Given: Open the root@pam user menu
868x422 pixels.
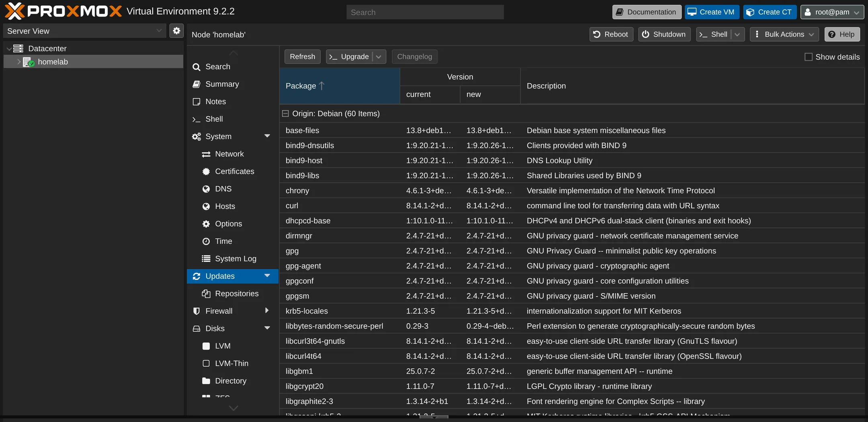Looking at the screenshot, I should [832, 12].
